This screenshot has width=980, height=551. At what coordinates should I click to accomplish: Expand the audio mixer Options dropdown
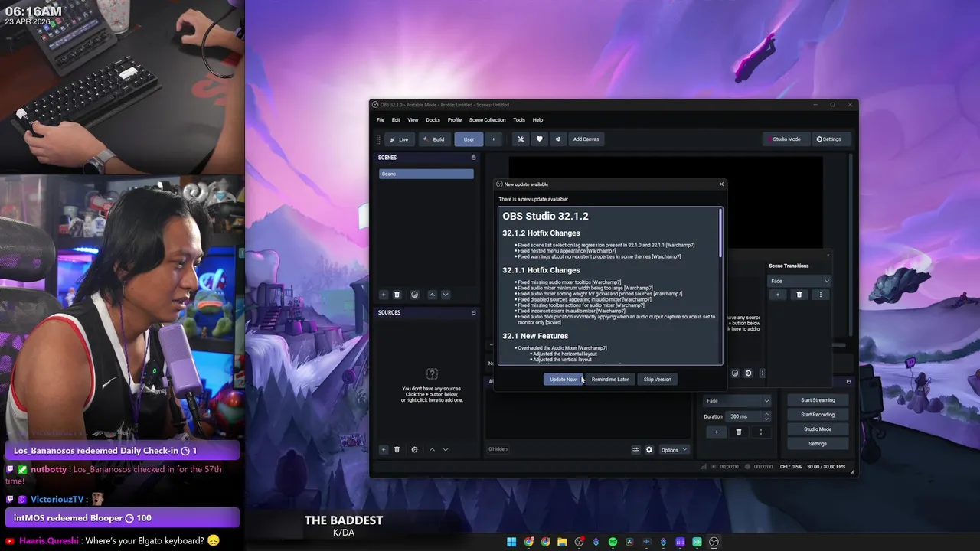[x=674, y=450]
